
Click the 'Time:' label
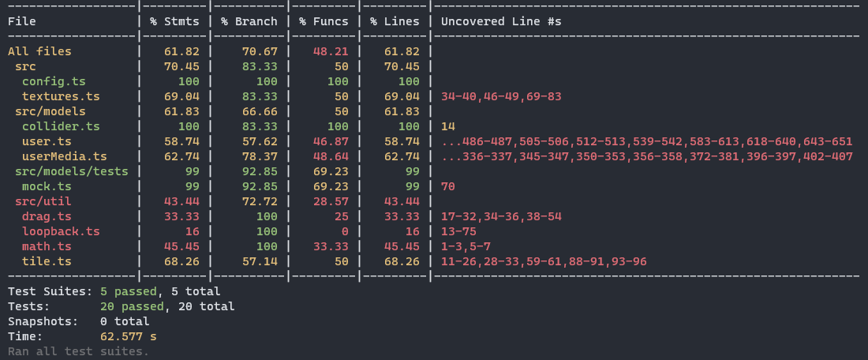tap(25, 336)
